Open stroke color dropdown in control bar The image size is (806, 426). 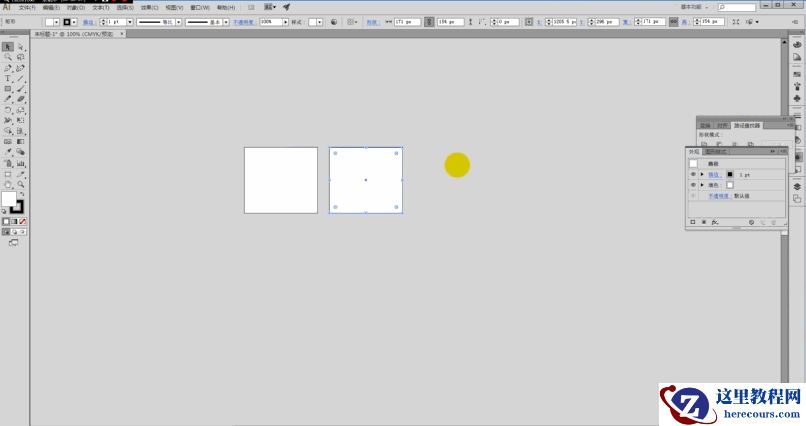pos(74,22)
